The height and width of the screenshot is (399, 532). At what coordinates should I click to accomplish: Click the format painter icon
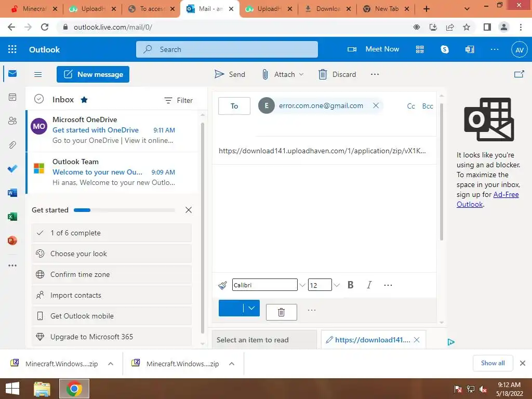(222, 285)
